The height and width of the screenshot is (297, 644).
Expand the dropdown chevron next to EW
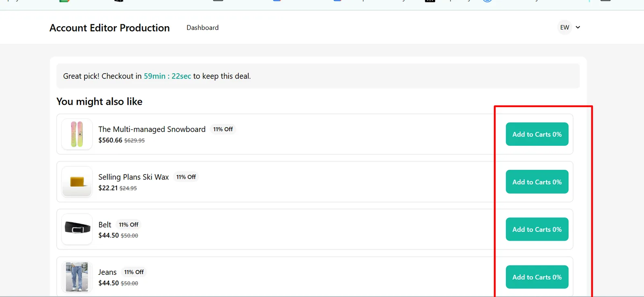point(578,27)
